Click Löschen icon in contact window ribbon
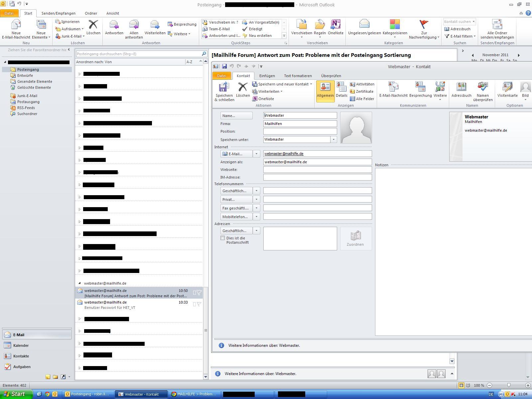Image resolution: width=532 pixels, height=399 pixels. click(243, 87)
